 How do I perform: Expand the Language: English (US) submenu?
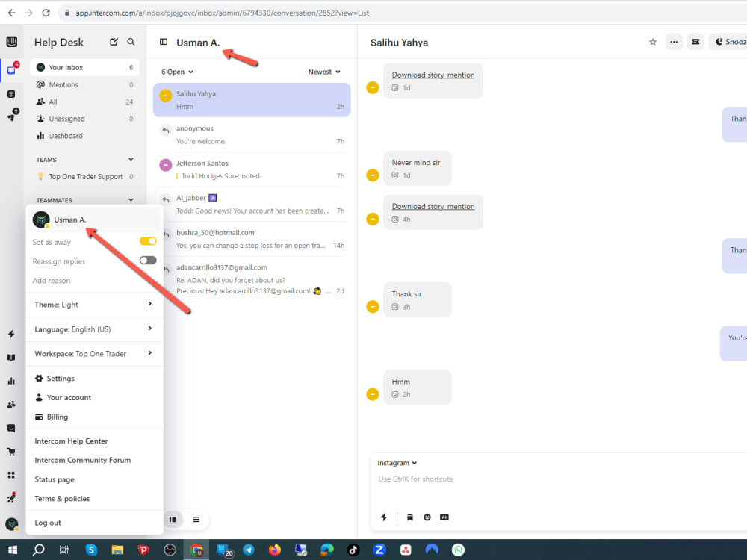(94, 329)
